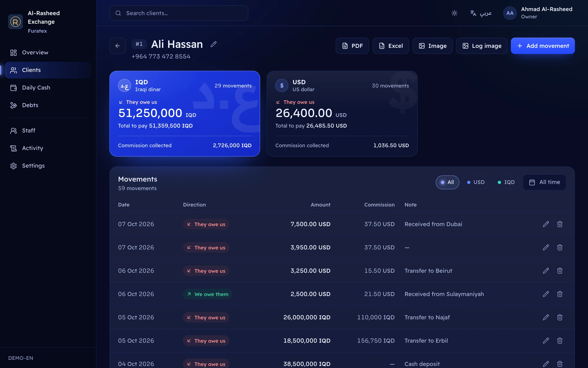Open the All time date filter
Screen dimensions: 588x368
click(545, 182)
